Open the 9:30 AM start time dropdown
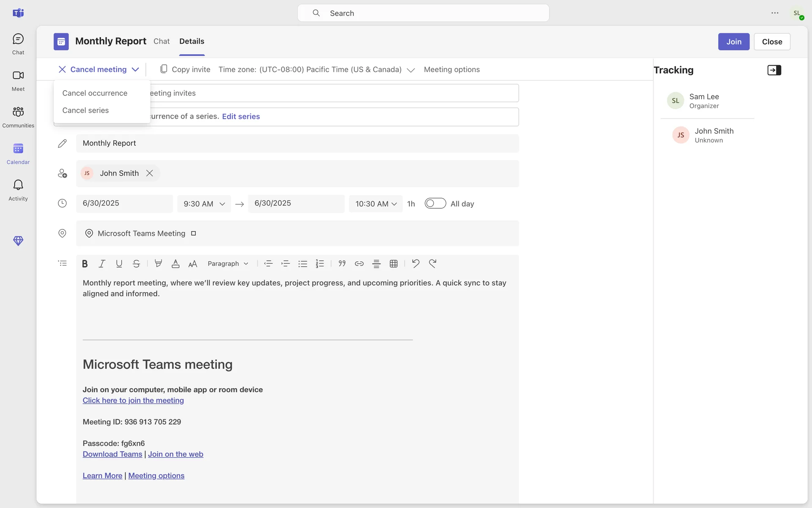This screenshot has height=508, width=812. 204,204
